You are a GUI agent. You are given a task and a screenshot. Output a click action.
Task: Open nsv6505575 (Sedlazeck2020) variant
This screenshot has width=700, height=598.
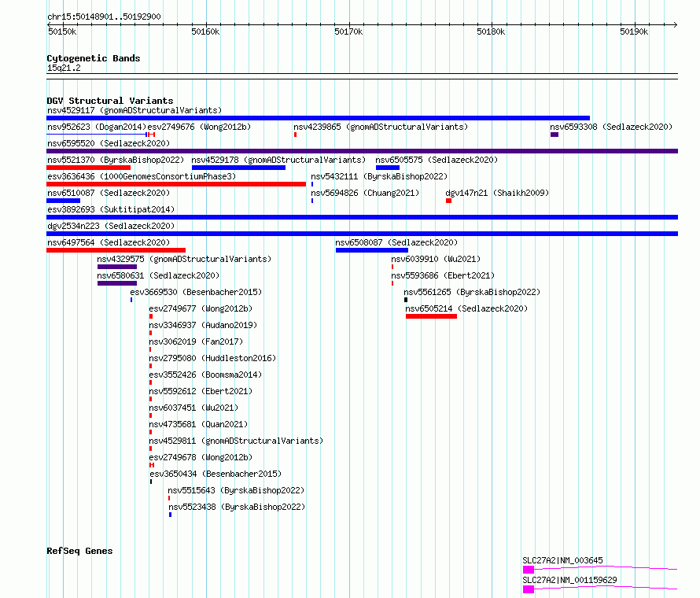tap(437, 160)
